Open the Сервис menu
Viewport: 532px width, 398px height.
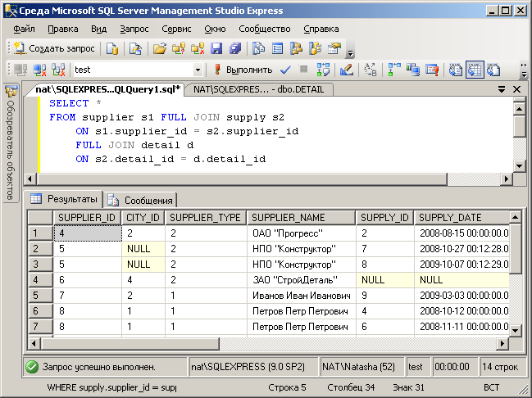[x=176, y=29]
